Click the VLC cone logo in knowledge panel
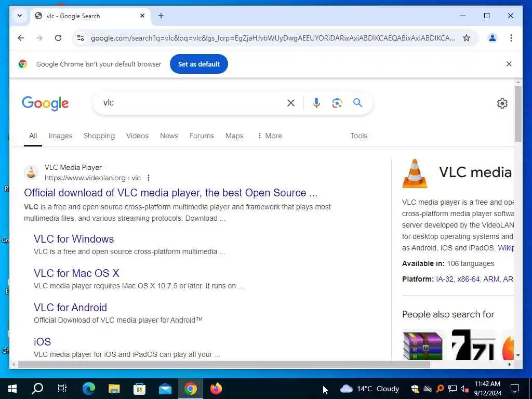This screenshot has height=399, width=532. click(x=415, y=174)
